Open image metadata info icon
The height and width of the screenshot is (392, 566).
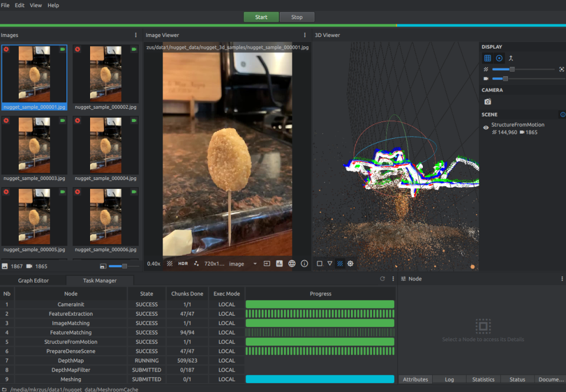(304, 264)
